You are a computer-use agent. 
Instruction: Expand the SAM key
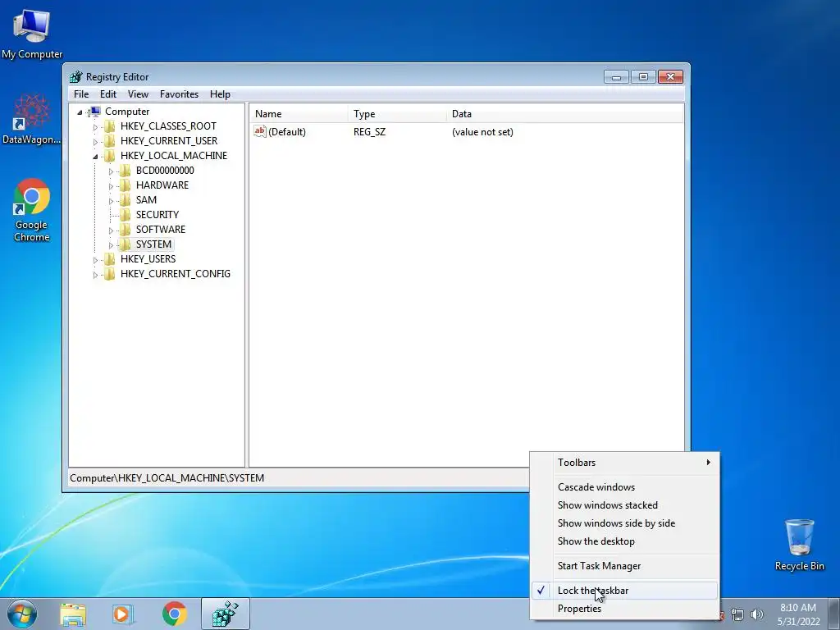(x=111, y=200)
